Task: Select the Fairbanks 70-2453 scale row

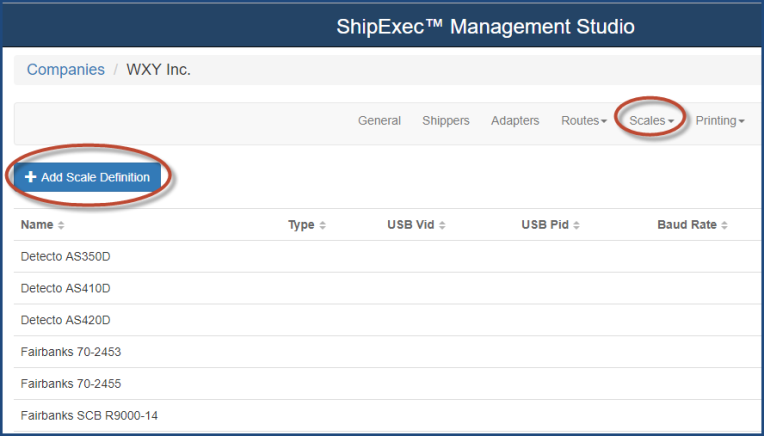Action: pos(70,352)
